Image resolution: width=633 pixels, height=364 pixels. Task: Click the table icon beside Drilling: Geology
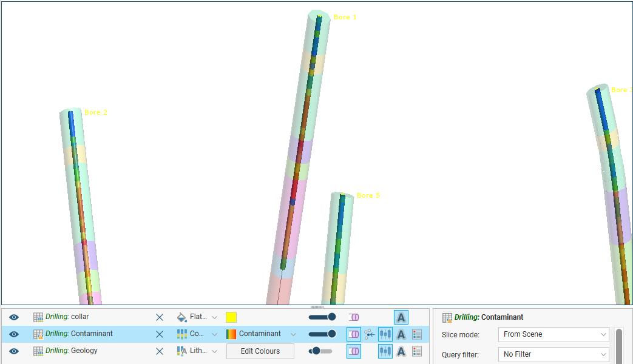[x=38, y=351]
